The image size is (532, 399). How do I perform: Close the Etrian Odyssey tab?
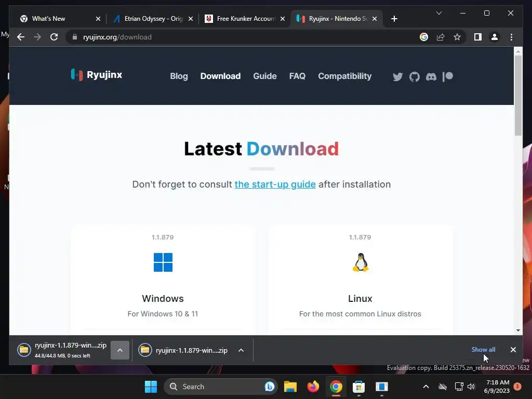point(191,19)
